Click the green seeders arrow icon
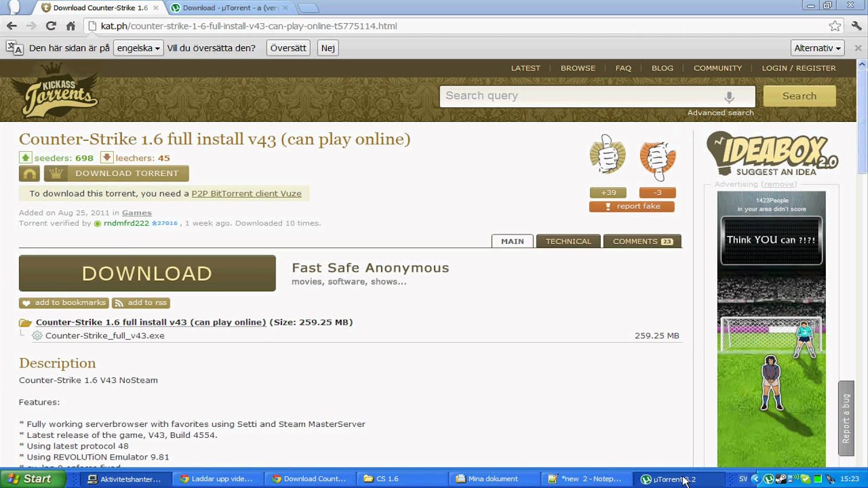 point(25,158)
